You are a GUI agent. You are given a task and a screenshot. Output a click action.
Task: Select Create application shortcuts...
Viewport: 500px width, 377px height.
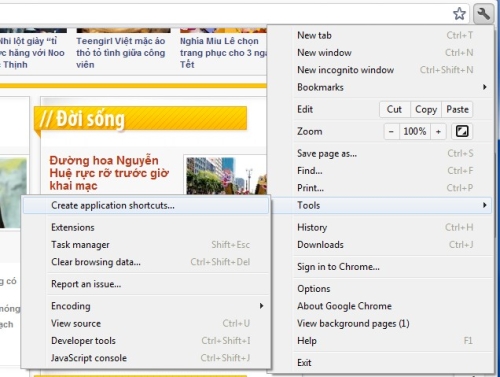point(146,205)
